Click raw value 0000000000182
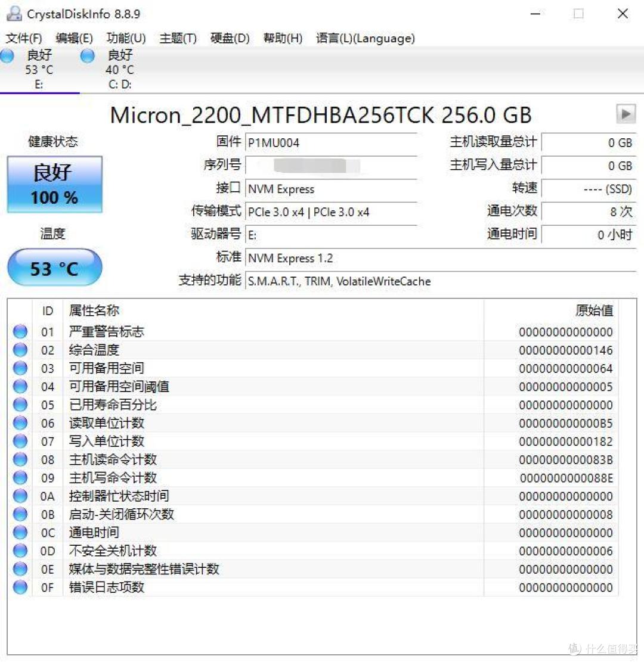The height and width of the screenshot is (662, 644). pos(566,442)
